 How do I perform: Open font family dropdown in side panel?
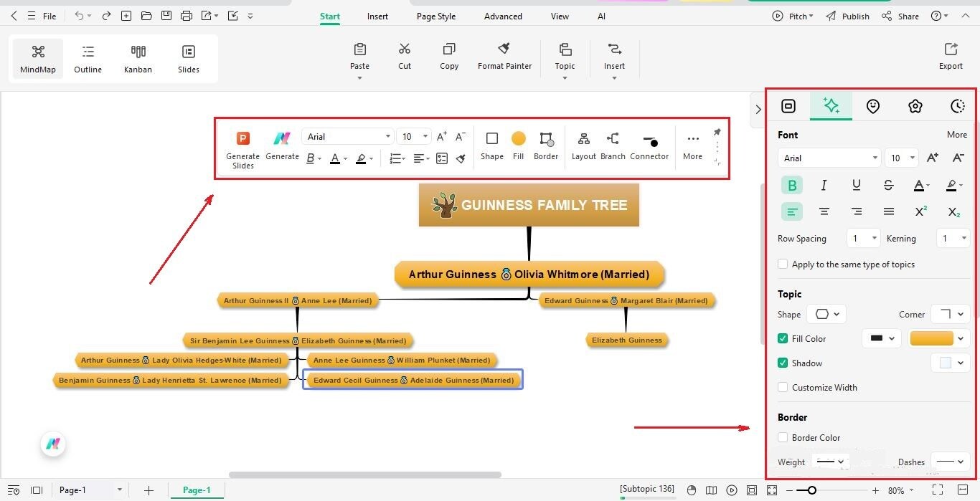point(829,158)
